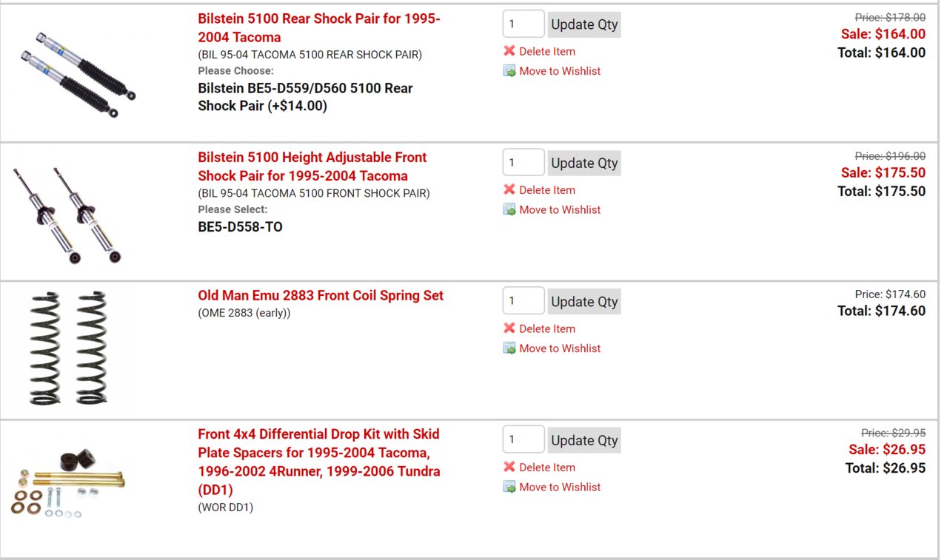Screen dimensions: 947x560
Task: Click the red X icon for Old Man Emu springs
Action: point(509,328)
